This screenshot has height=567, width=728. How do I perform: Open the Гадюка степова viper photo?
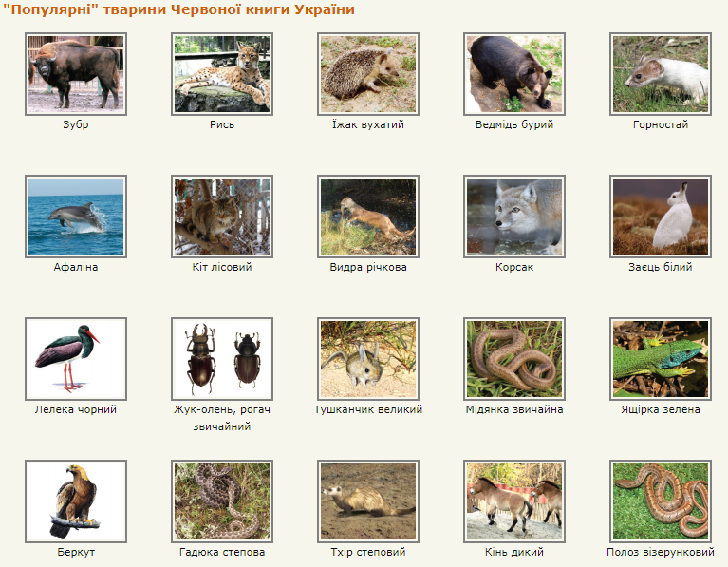coord(222,501)
